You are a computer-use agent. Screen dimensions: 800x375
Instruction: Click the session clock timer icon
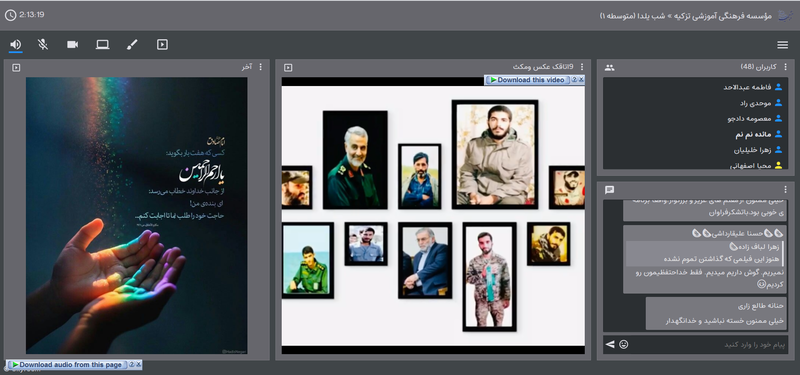coord(10,15)
